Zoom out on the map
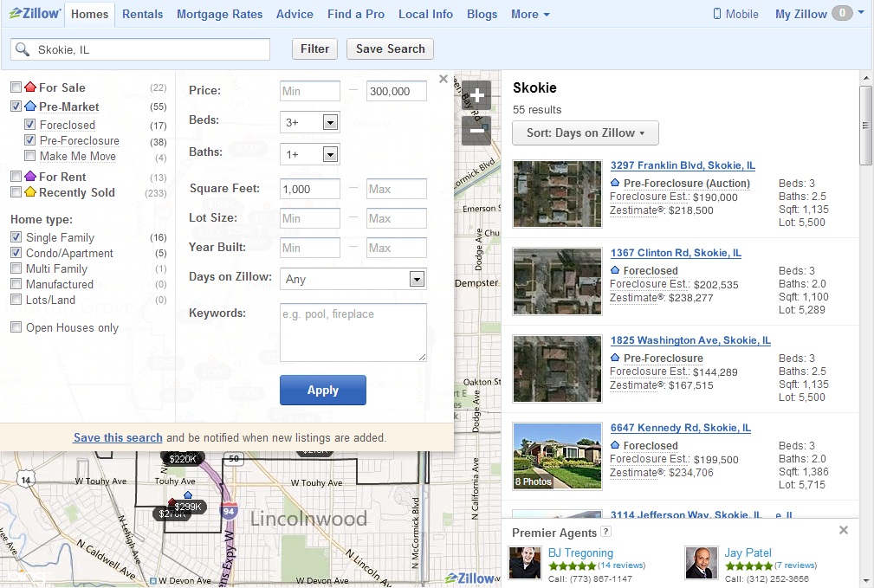This screenshot has height=588, width=874. coord(476,130)
